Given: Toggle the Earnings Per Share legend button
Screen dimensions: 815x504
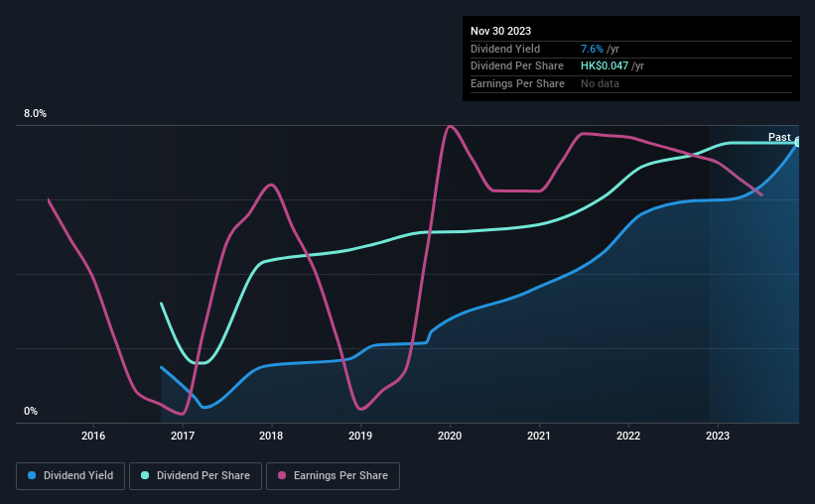Looking at the screenshot, I should (333, 476).
